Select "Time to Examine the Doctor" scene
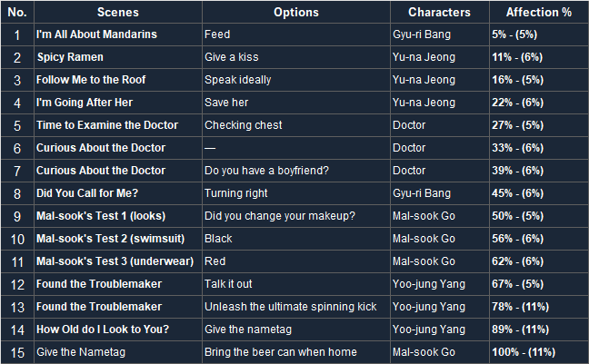Viewport: 589px width, 364px height. click(107, 125)
